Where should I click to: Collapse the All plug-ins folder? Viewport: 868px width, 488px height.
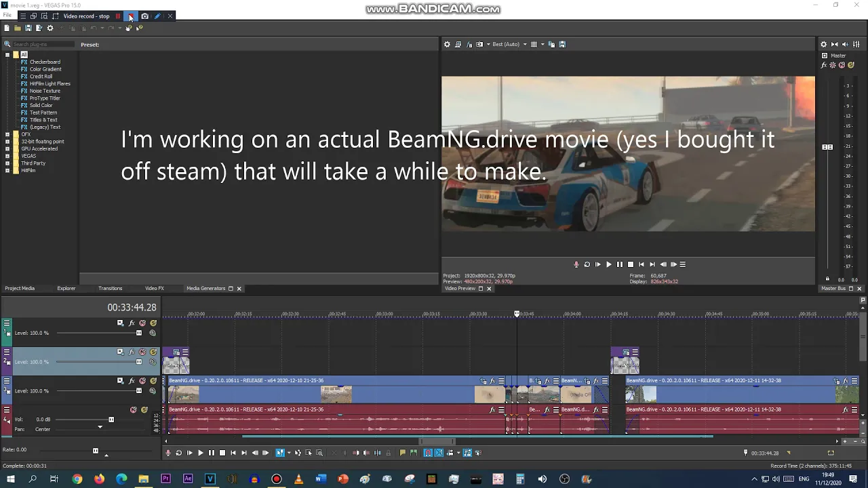(7, 55)
